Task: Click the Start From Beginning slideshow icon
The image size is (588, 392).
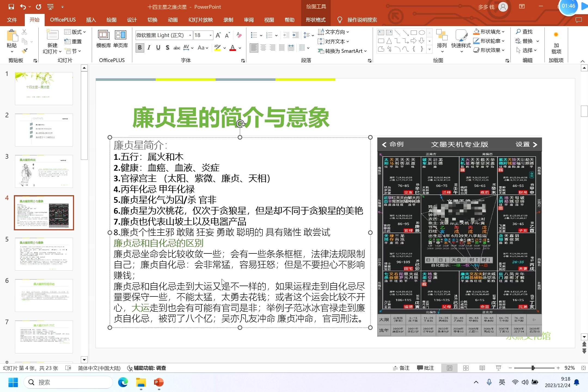Action: click(x=50, y=7)
